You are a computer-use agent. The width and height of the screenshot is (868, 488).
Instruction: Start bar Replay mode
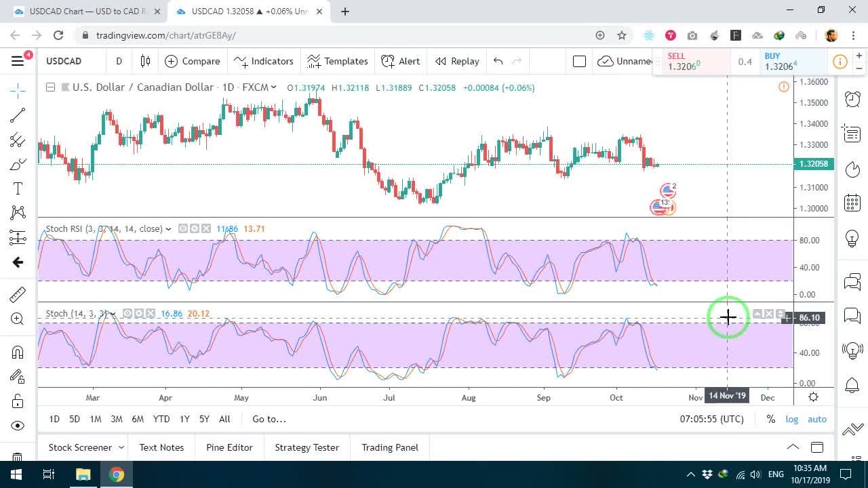coord(457,61)
